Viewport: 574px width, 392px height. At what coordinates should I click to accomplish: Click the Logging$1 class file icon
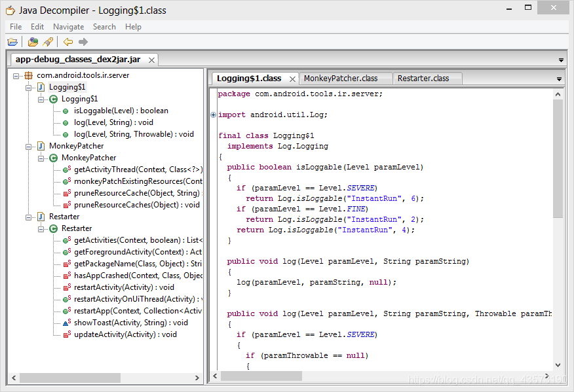click(41, 88)
